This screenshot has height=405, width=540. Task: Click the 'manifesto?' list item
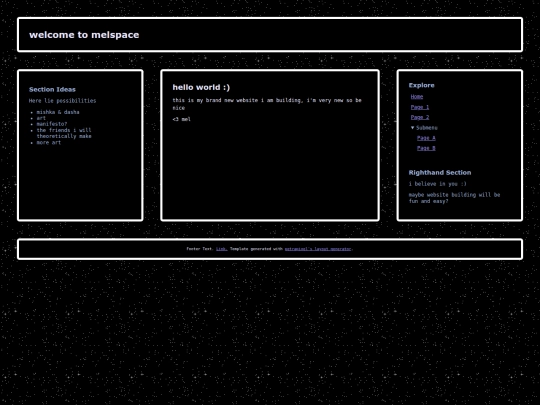(52, 124)
